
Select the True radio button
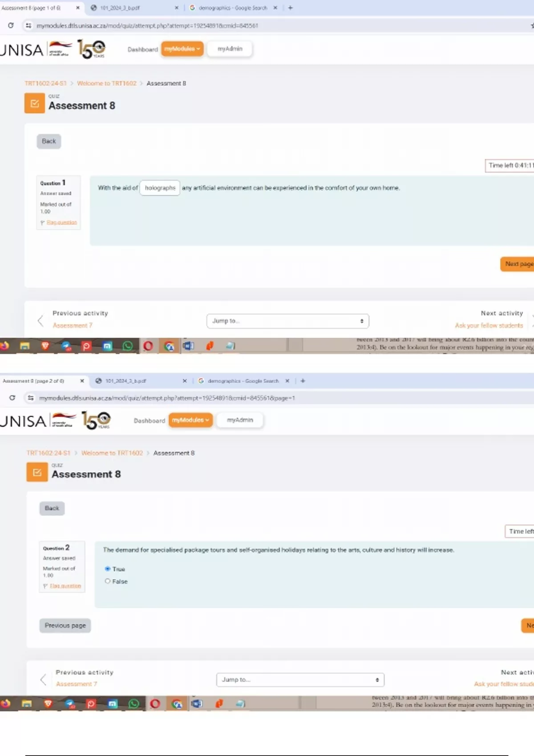point(108,569)
